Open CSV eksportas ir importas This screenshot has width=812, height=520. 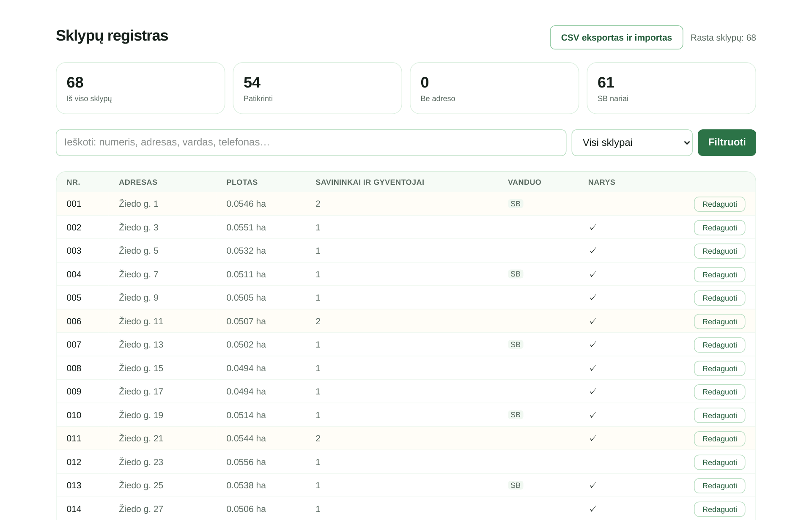tap(616, 38)
